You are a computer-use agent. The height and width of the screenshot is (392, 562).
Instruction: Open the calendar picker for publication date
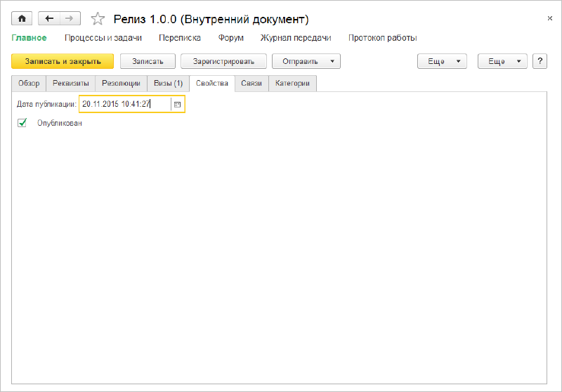pos(177,104)
